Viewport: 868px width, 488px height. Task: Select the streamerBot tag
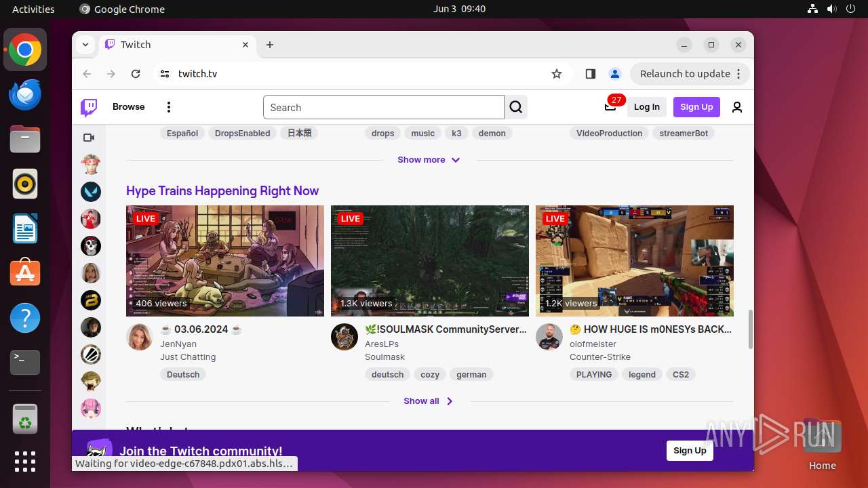pos(684,134)
